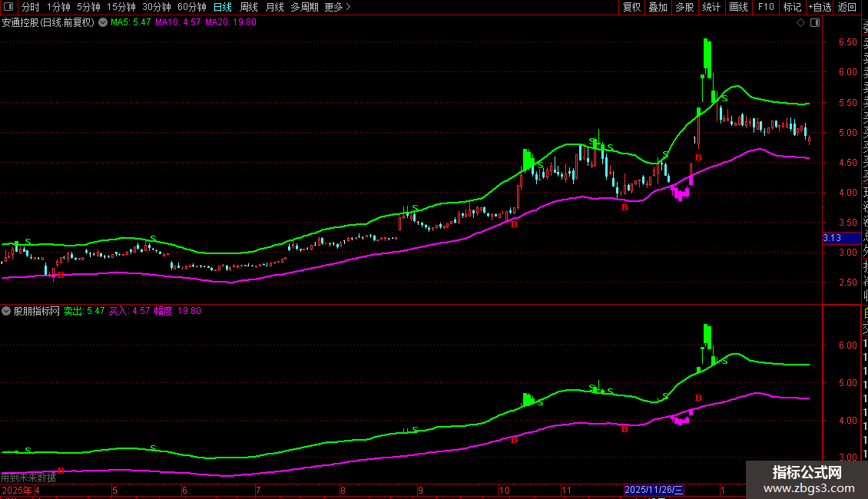
Task: Add stock with +自选 button
Action: (x=820, y=7)
